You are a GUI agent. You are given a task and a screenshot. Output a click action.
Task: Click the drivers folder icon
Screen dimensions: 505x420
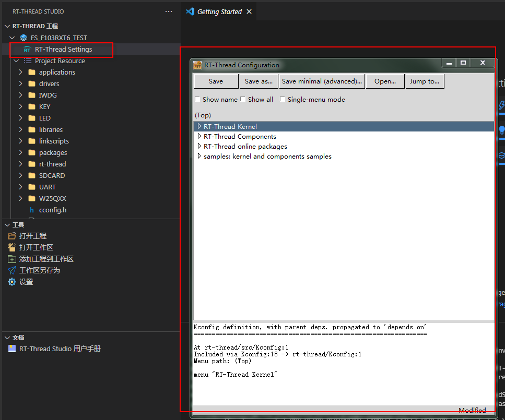32,83
